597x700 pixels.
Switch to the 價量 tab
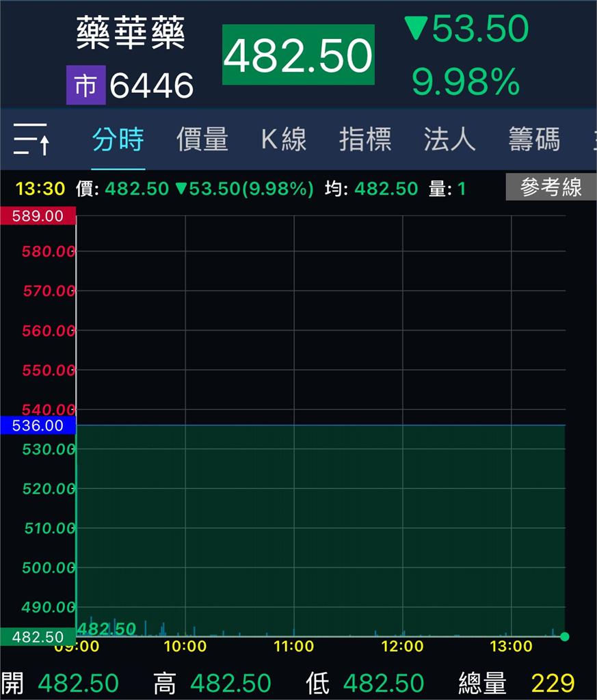coord(202,139)
